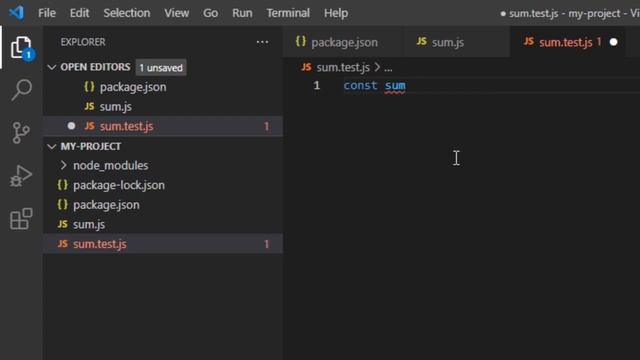Screen dimensions: 640x360
Task: Open the Edit menu
Action: coord(79,13)
